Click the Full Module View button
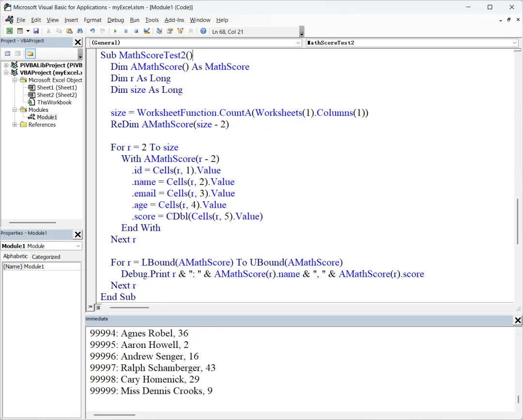This screenshot has height=420, width=523. coord(98,307)
